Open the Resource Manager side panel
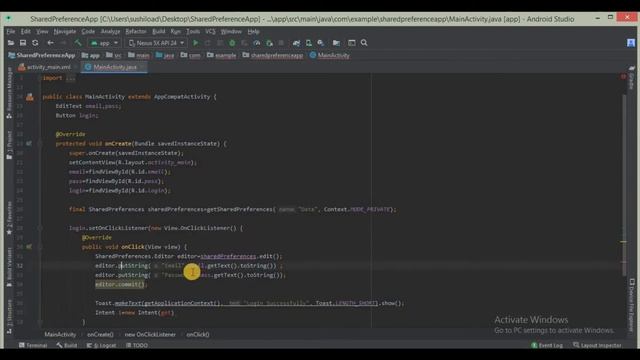Viewport: 640px width, 360px height. click(x=9, y=92)
